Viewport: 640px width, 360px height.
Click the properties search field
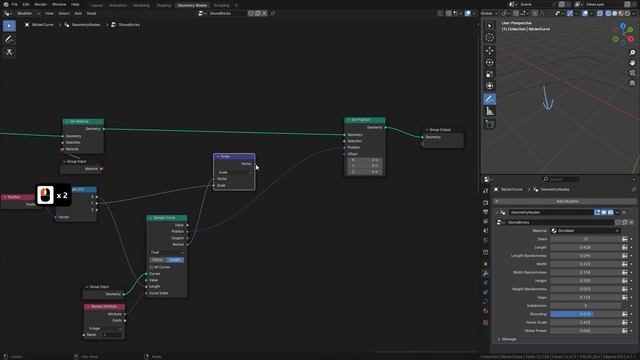pyautogui.click(x=561, y=179)
